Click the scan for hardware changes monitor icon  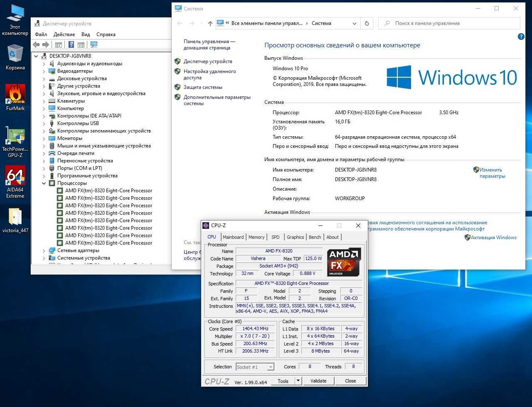[x=94, y=44]
